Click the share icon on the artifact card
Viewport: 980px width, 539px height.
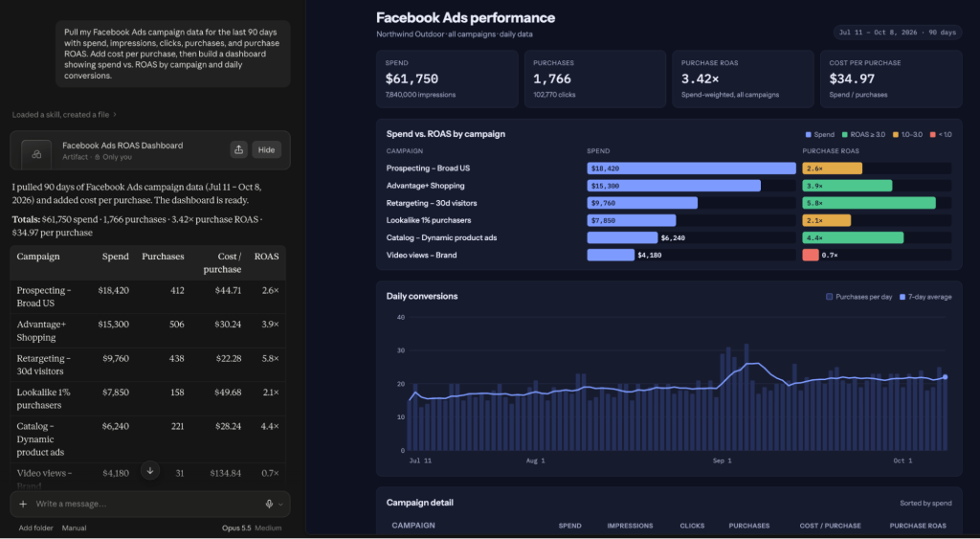238,150
